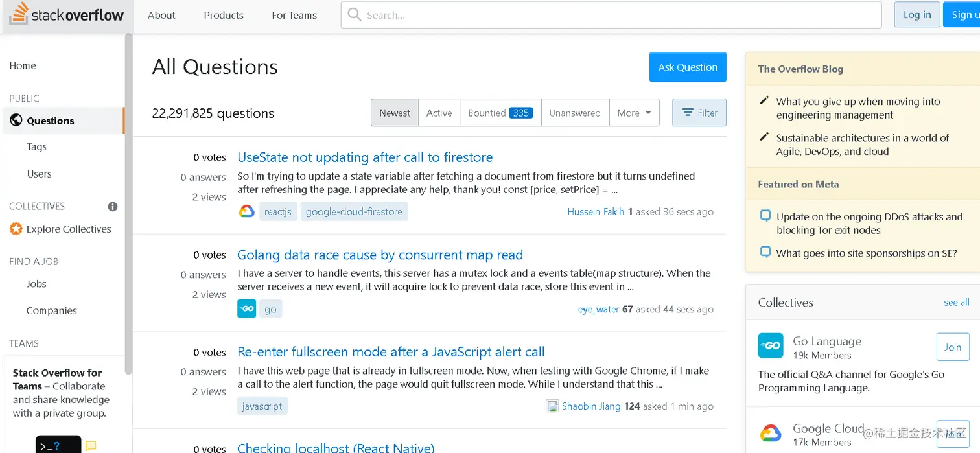Screen dimensions: 980x453
Task: Open 'Golang data race cause by consurrent map read'
Action: [x=380, y=255]
